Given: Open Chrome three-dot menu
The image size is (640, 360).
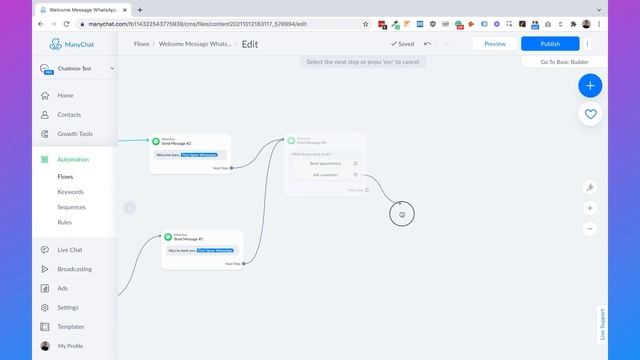Looking at the screenshot, I should (599, 24).
